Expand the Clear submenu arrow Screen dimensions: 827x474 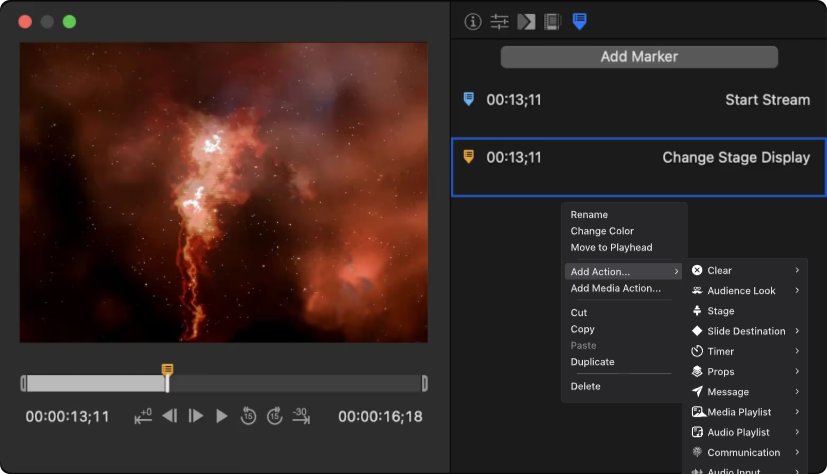(x=797, y=270)
